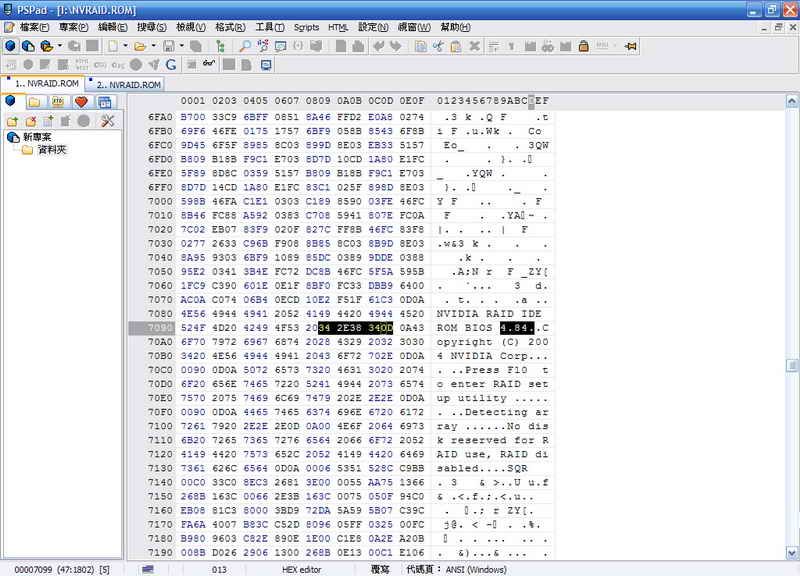Click the scissors Cut icon
Viewport: 800px width, 576px height.
pyautogui.click(x=438, y=46)
